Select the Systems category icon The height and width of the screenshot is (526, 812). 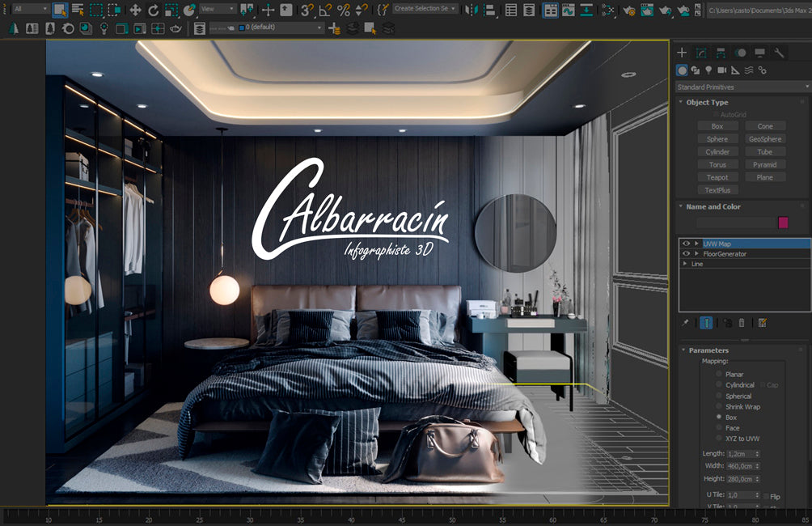(763, 70)
